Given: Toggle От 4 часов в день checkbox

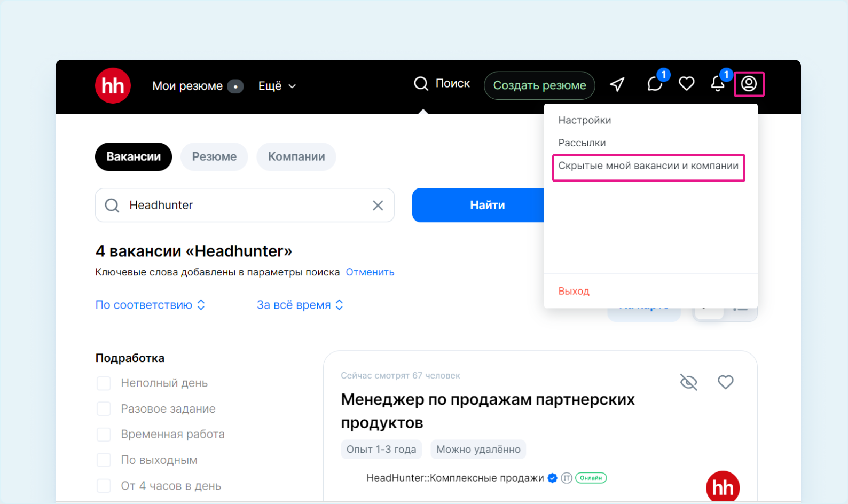Looking at the screenshot, I should tap(104, 486).
